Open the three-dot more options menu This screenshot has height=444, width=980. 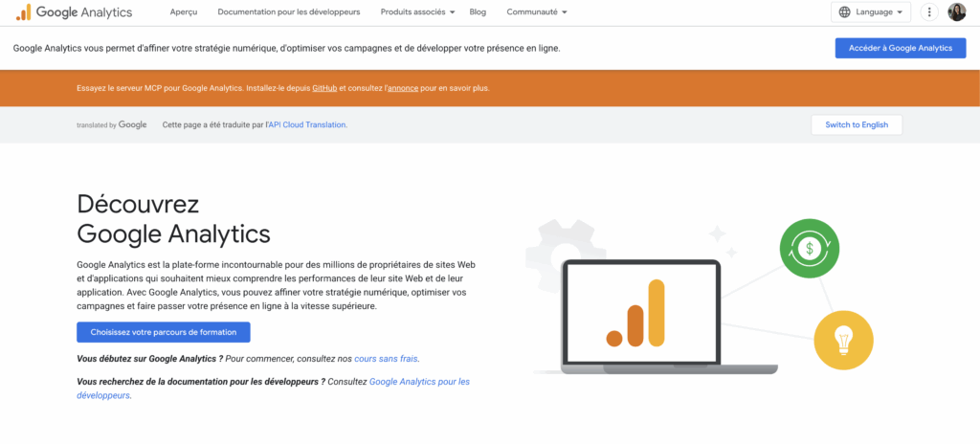[x=929, y=11]
